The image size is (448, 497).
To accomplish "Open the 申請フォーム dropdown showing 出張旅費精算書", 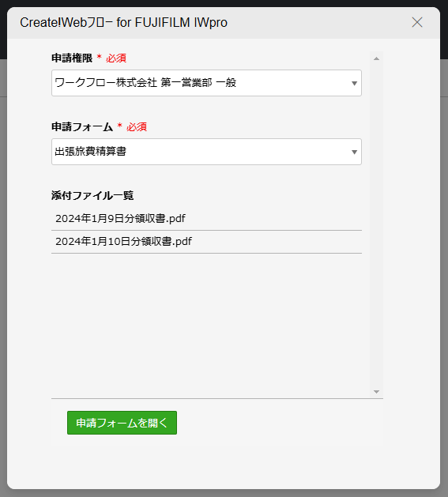I will [206, 152].
